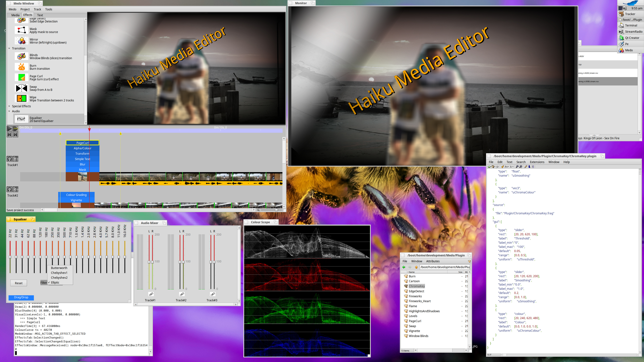Toggle Track#1 film reel video button
Image resolution: width=644 pixels, height=362 pixels.
pos(15,159)
